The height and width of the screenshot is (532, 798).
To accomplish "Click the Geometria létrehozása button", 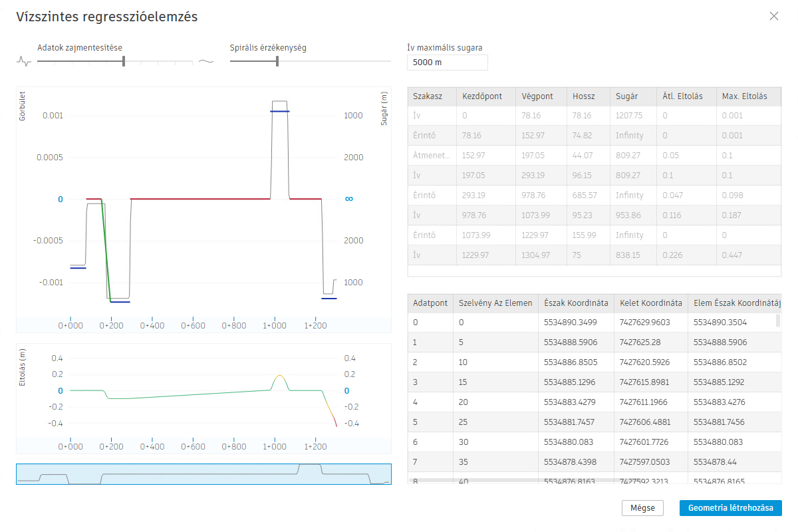I will point(731,508).
